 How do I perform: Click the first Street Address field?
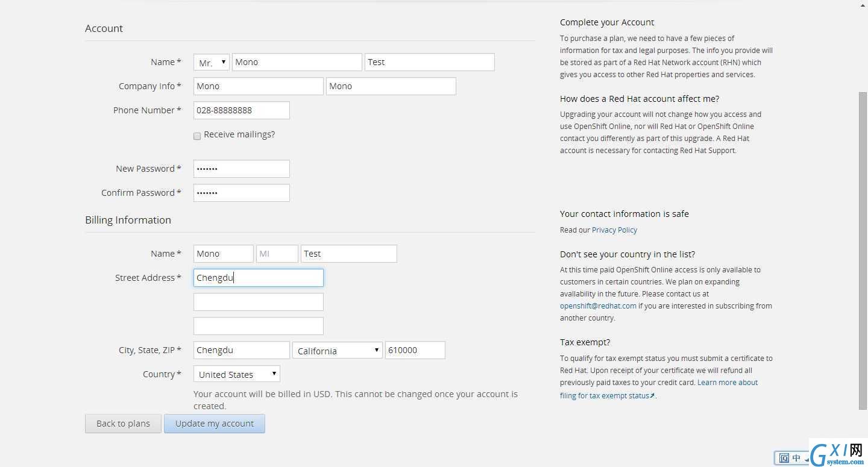tap(259, 278)
